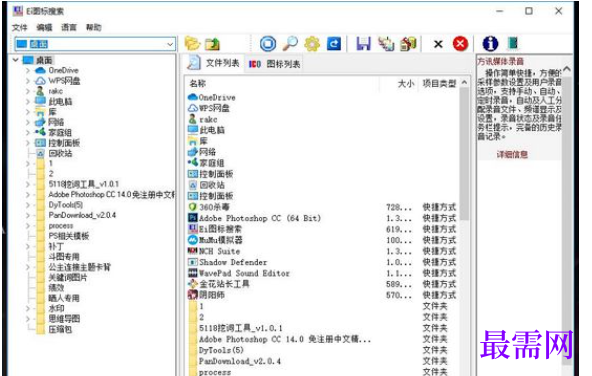
Task: Open settings via the yellow gear icon
Action: 312,44
